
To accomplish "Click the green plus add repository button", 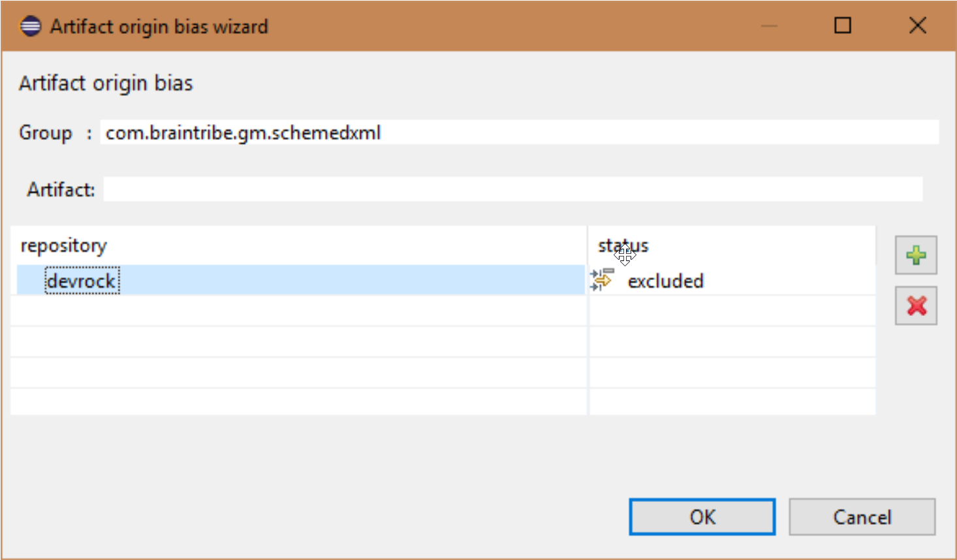I will click(x=916, y=255).
